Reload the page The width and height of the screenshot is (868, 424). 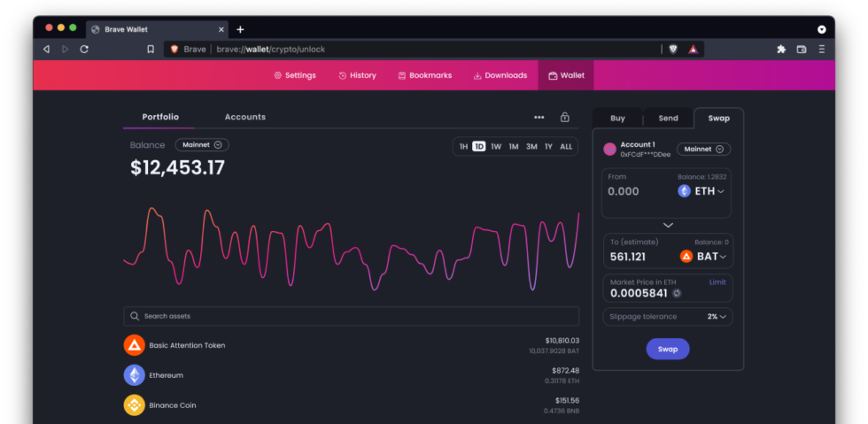(84, 50)
